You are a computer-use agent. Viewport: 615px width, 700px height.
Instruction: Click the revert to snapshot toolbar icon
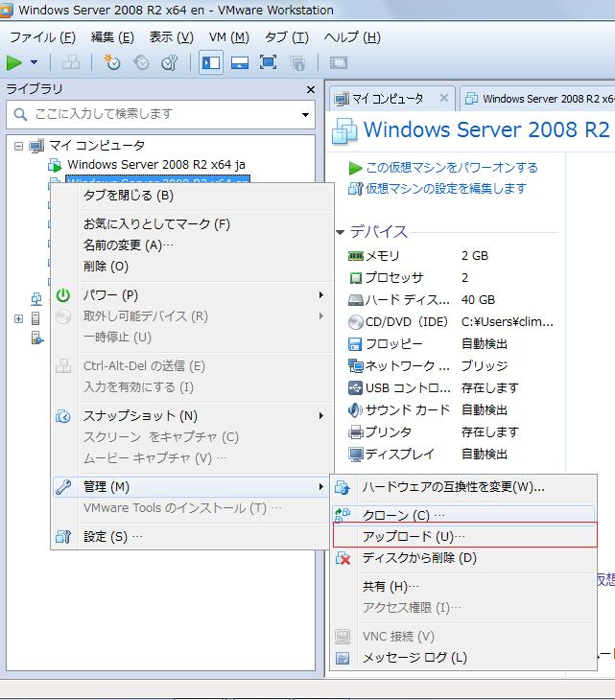(141, 62)
